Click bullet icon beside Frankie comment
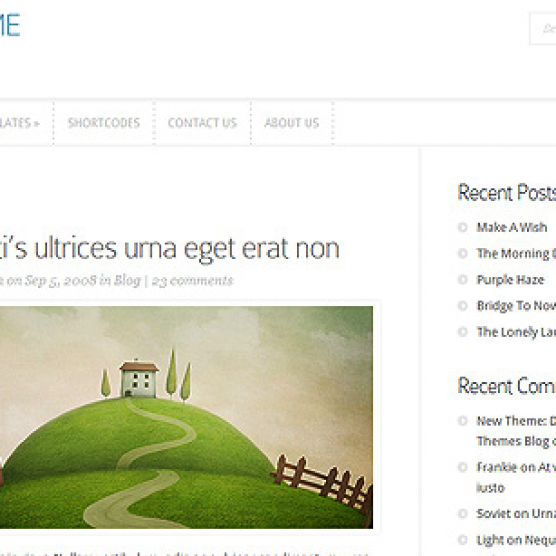The width and height of the screenshot is (556, 556). coord(463,467)
